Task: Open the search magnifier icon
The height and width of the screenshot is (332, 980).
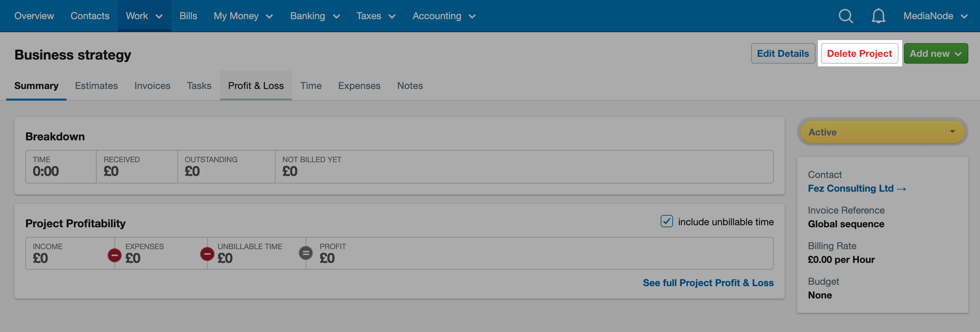Action: (x=845, y=16)
